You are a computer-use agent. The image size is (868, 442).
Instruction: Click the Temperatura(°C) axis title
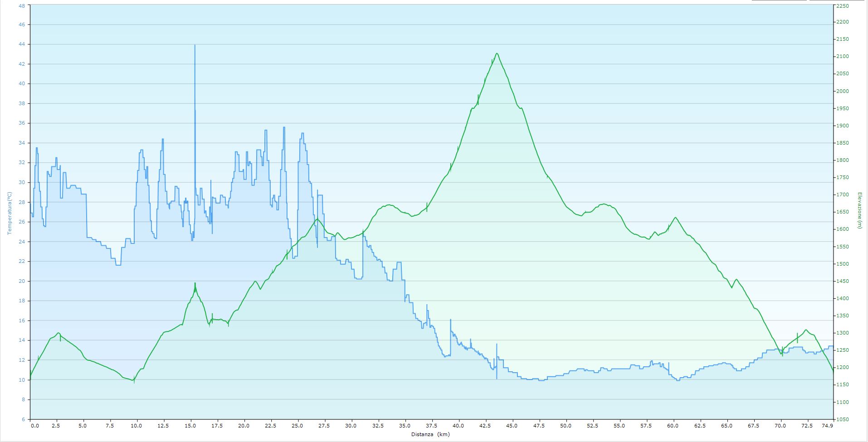pos(9,213)
